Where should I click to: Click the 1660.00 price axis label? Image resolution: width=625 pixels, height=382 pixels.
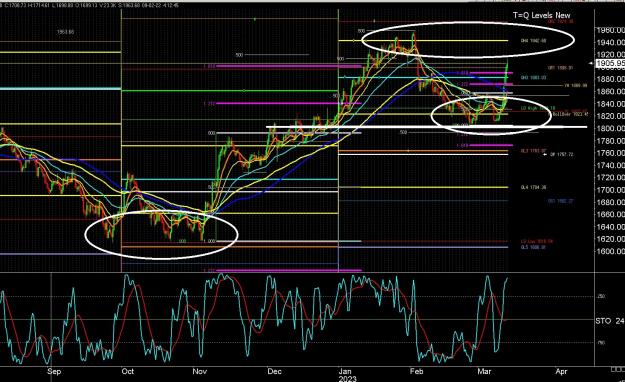coord(611,214)
